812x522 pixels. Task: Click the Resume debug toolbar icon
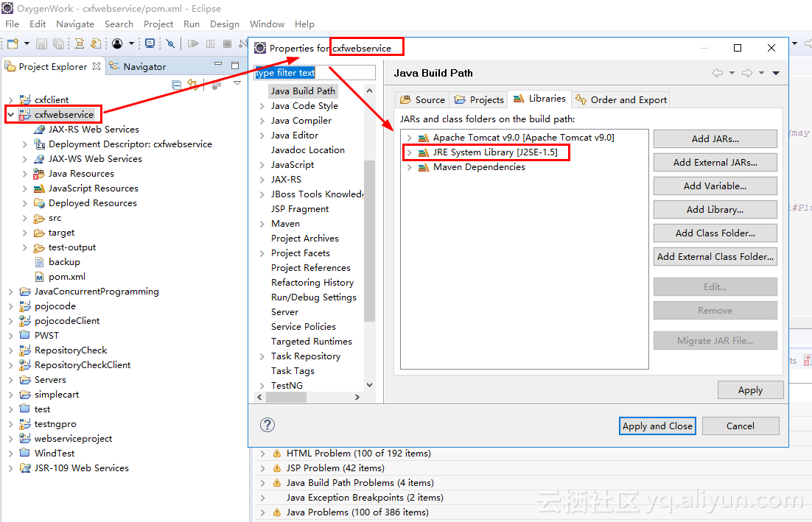[193, 44]
